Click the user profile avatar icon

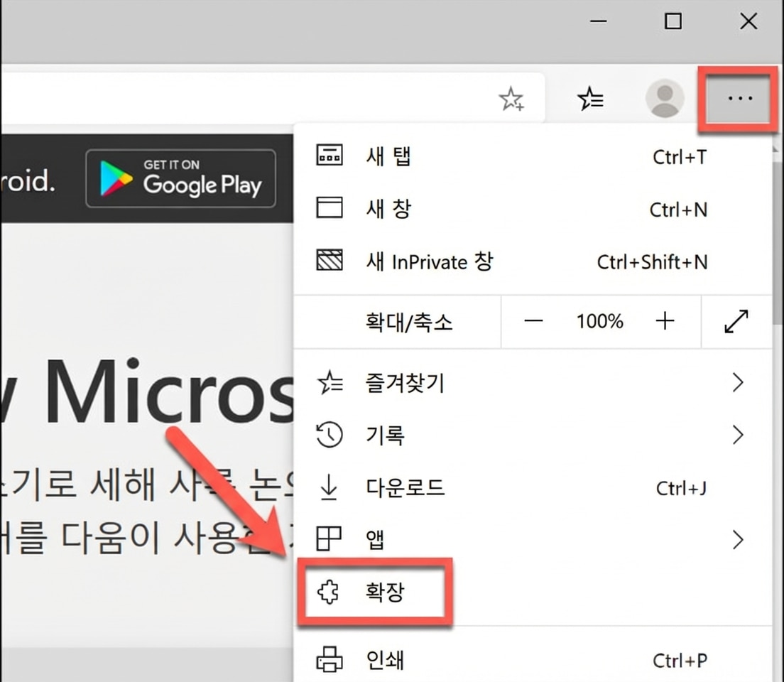coord(665,99)
